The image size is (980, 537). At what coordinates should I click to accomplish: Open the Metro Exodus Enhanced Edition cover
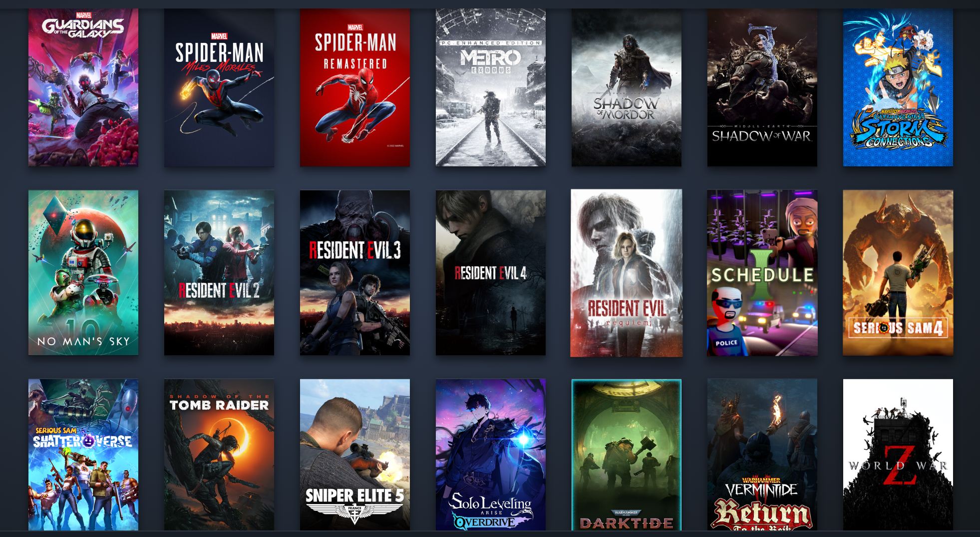(x=491, y=87)
